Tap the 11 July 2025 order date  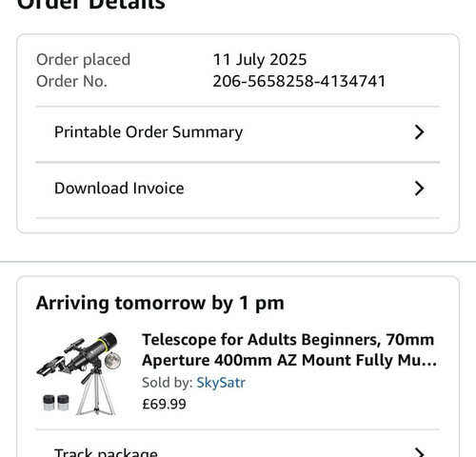click(260, 60)
